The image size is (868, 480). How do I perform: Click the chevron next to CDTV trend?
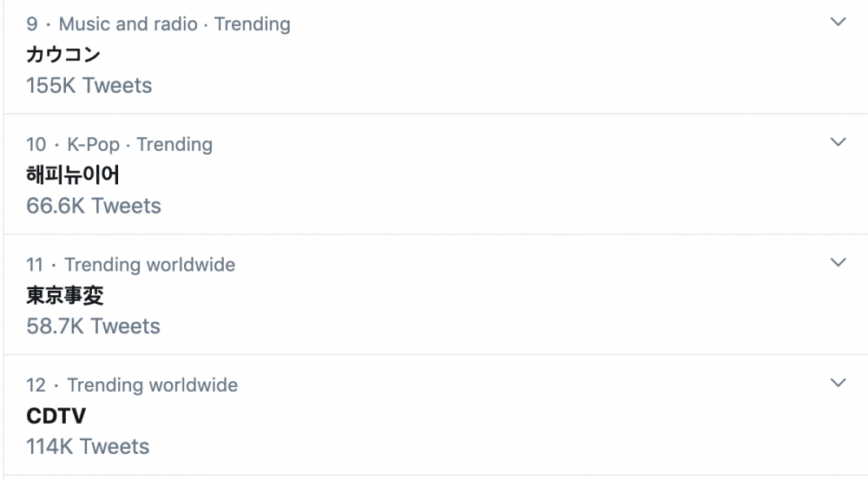pos(838,383)
